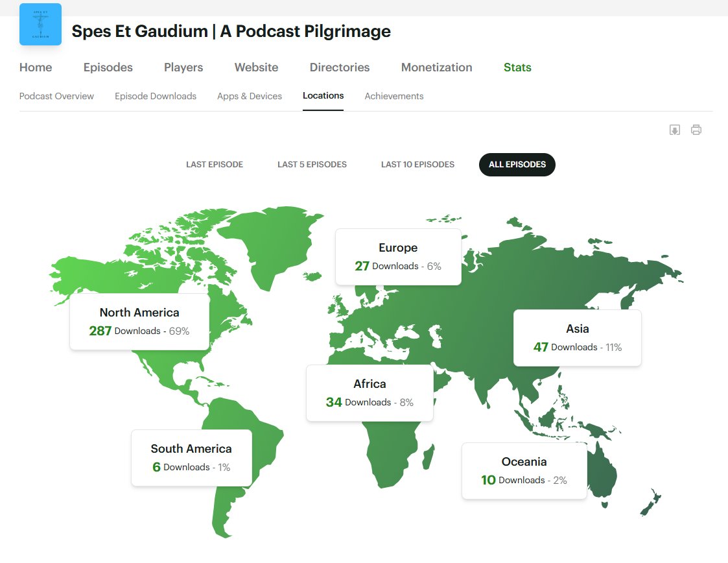This screenshot has width=728, height=563.
Task: Switch to the Players tab
Action: (183, 67)
